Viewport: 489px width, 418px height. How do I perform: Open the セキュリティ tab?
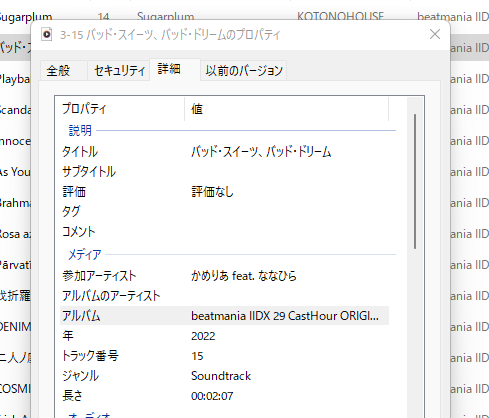pyautogui.click(x=120, y=71)
